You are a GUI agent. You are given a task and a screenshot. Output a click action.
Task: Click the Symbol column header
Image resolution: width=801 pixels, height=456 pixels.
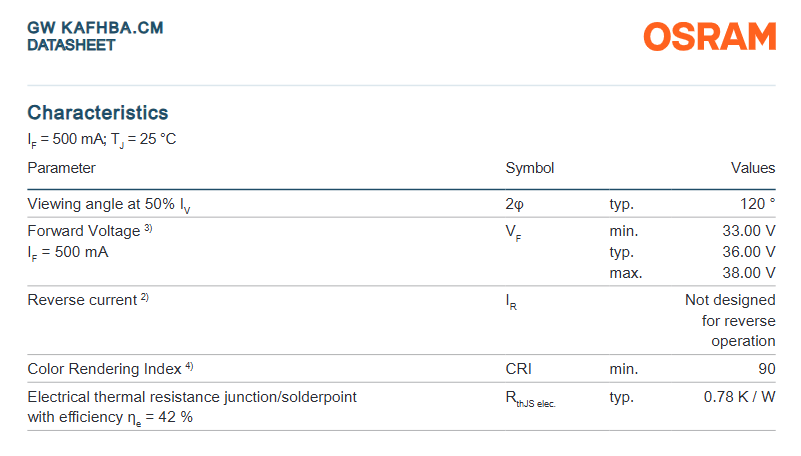click(x=530, y=168)
